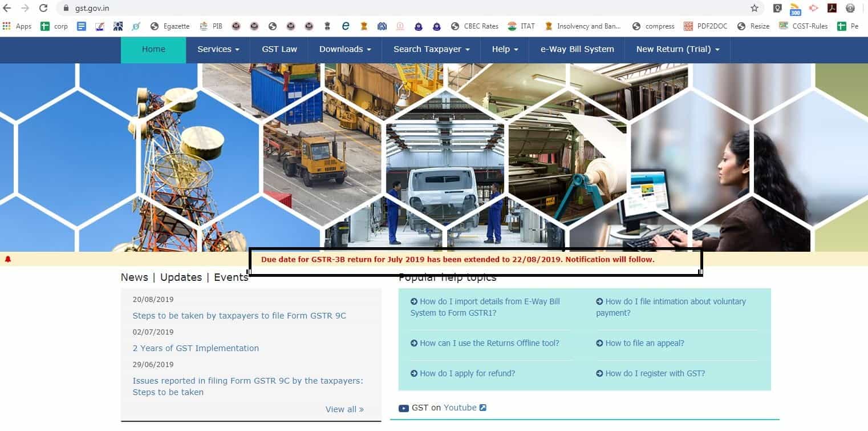Bookmark this page with the star icon
The height and width of the screenshot is (431, 868).
(755, 8)
